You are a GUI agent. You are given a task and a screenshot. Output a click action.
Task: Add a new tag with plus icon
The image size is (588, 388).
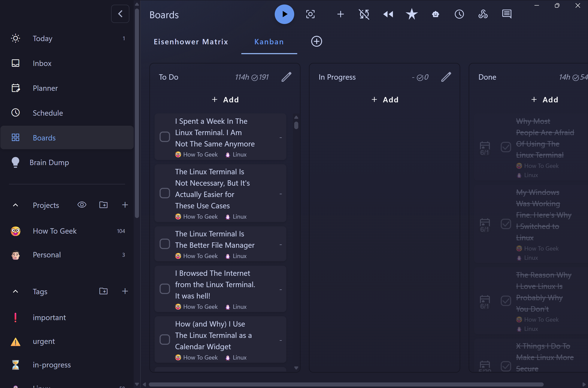click(125, 291)
